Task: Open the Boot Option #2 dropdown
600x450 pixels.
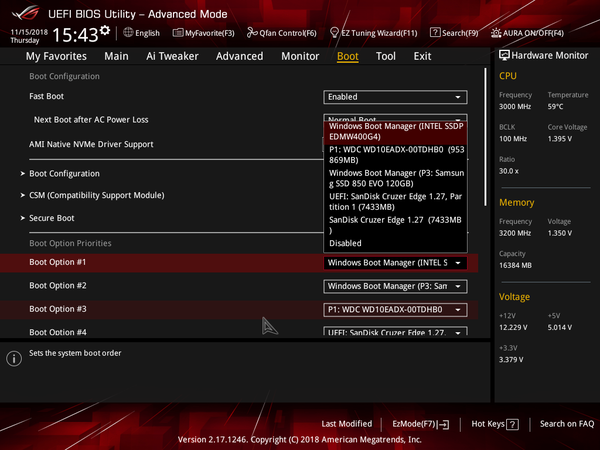Action: [395, 286]
